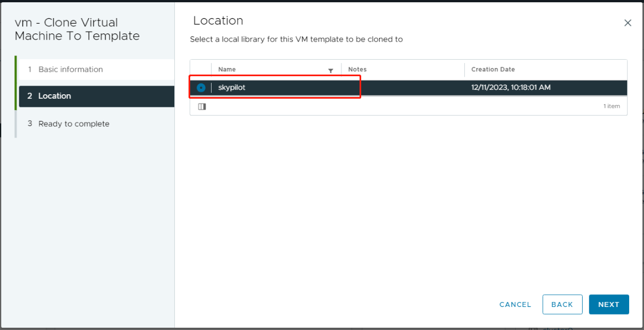Click the skypilot library name
The height and width of the screenshot is (330, 644).
(232, 88)
